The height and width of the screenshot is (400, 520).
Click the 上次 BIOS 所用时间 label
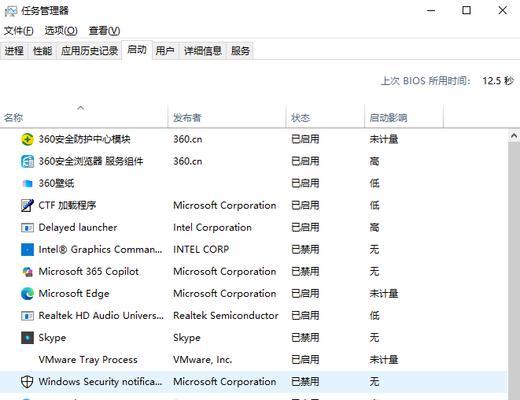pos(426,81)
